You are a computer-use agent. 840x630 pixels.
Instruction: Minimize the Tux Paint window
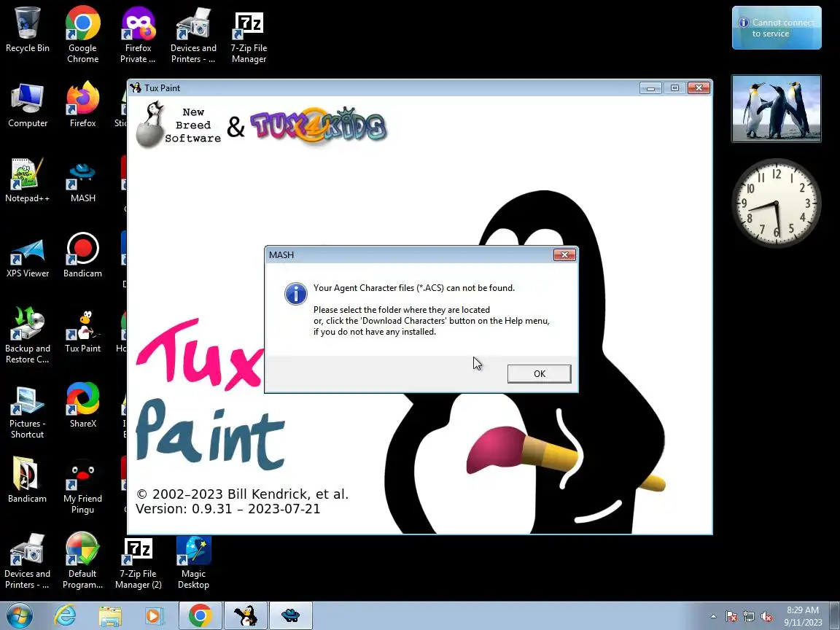click(x=650, y=87)
